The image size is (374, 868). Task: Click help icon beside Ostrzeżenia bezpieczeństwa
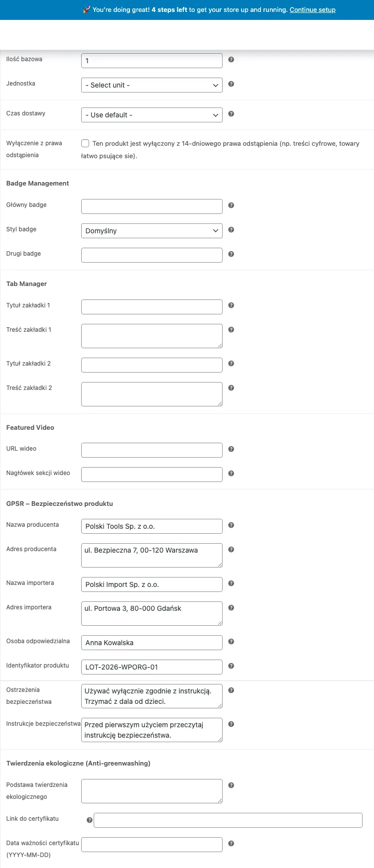[231, 690]
